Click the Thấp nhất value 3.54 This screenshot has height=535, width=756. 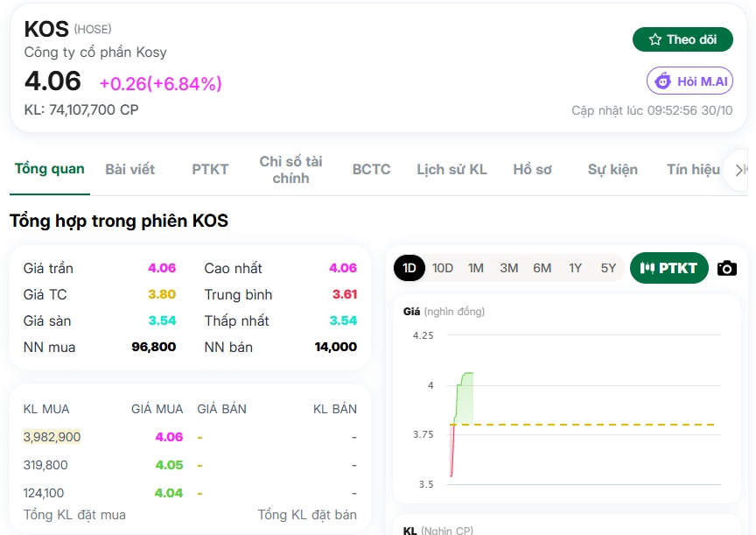click(x=343, y=320)
